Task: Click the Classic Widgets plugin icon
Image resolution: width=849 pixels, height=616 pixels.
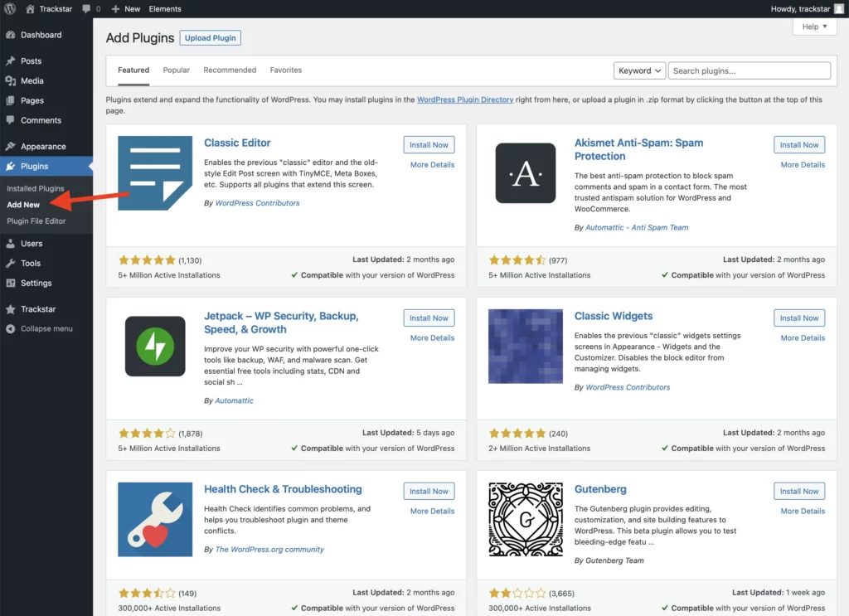Action: [x=525, y=346]
